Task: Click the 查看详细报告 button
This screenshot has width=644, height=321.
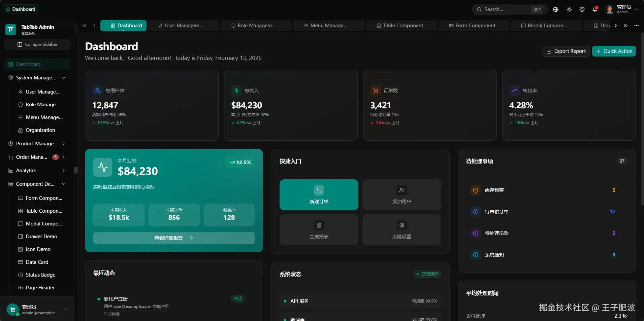Action: click(x=174, y=238)
